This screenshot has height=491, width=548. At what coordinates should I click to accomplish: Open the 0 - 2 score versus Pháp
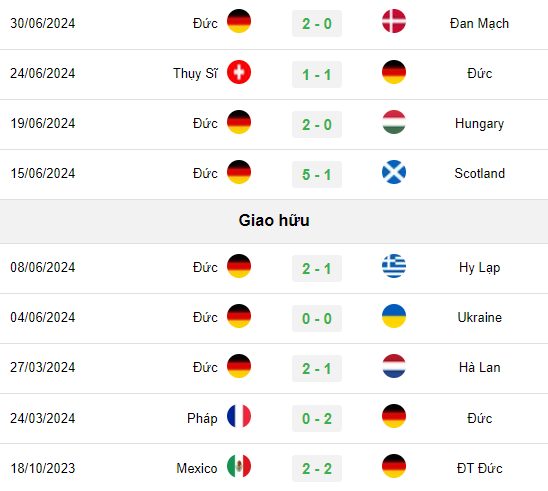tap(317, 418)
